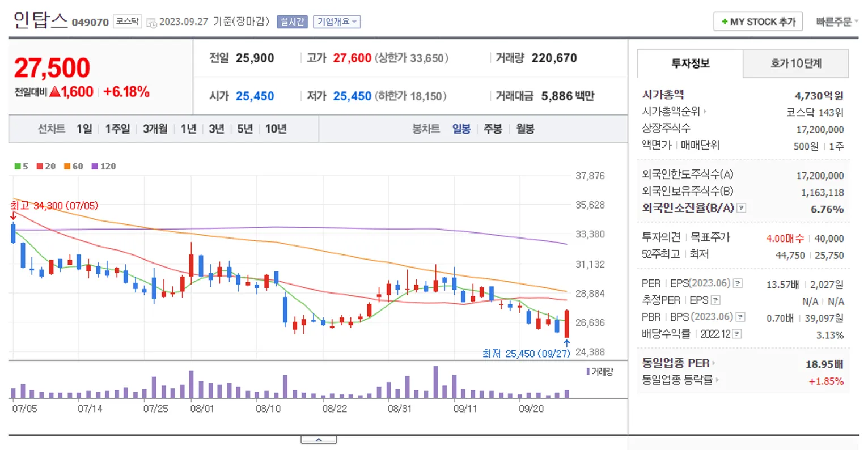The width and height of the screenshot is (868, 450).
Task: Click the current price 27,500
Action: 52,68
